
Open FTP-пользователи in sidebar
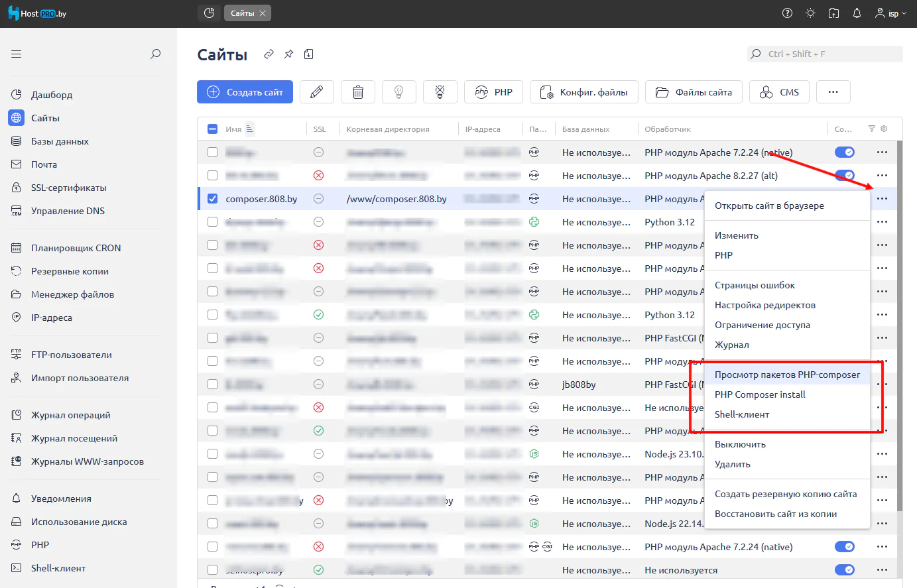click(71, 355)
